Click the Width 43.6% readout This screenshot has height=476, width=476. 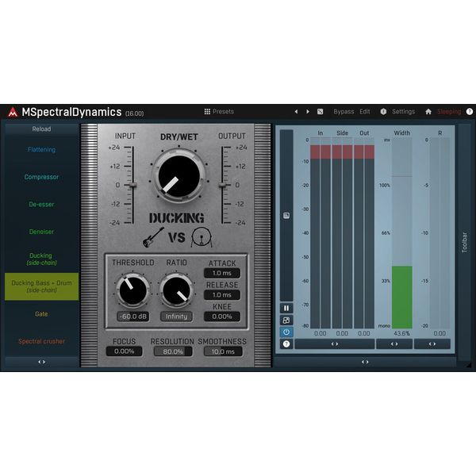[402, 333]
